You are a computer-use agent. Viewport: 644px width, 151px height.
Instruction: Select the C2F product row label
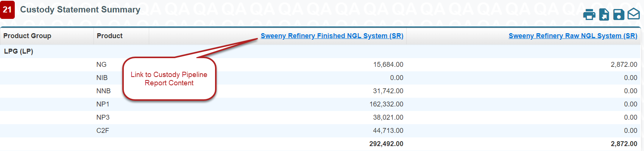(x=103, y=131)
